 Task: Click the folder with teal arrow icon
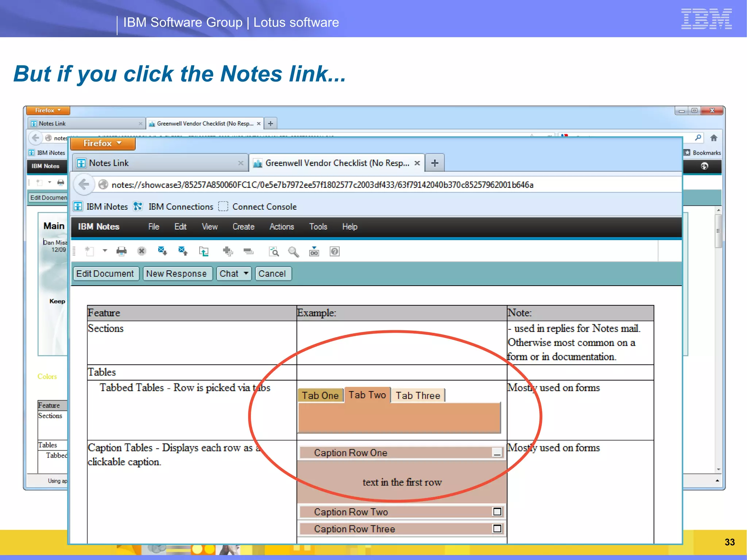(204, 251)
